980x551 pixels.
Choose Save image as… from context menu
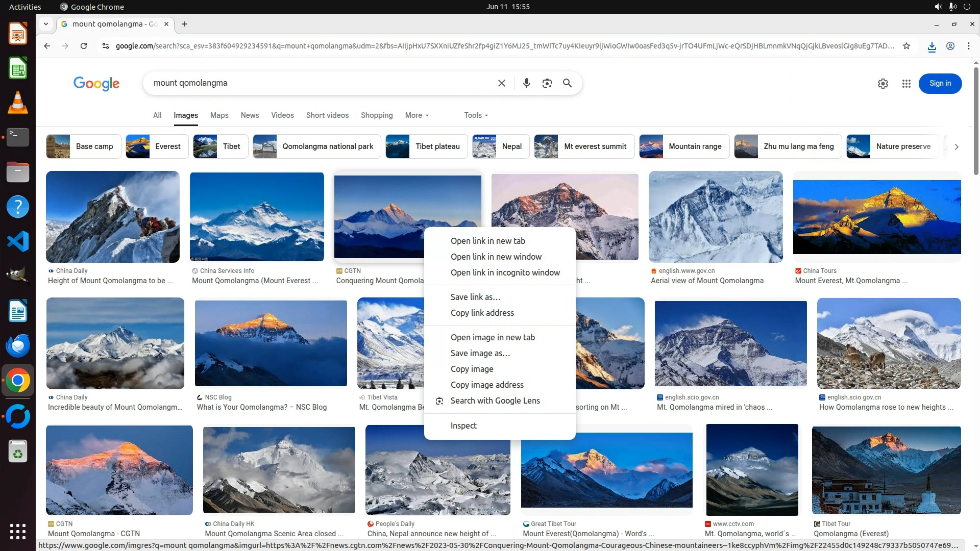[480, 353]
